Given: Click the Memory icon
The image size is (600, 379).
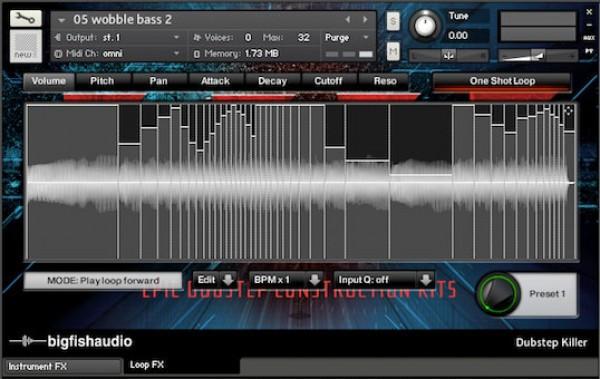Looking at the screenshot, I should [197, 54].
